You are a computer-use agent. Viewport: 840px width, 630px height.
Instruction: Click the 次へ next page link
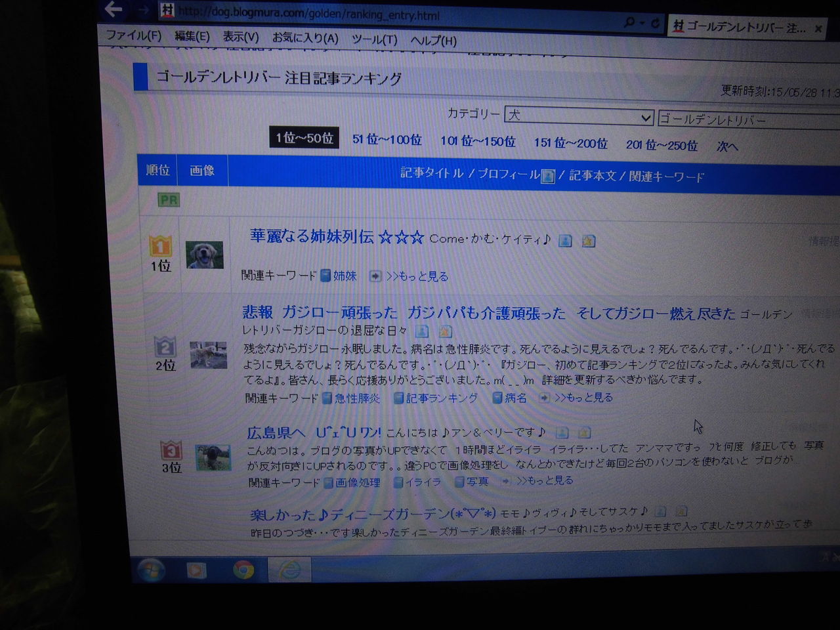tap(727, 146)
